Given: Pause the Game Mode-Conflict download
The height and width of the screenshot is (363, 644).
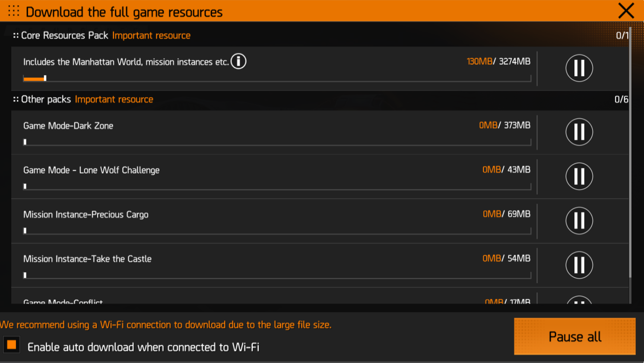Looking at the screenshot, I should (579, 300).
